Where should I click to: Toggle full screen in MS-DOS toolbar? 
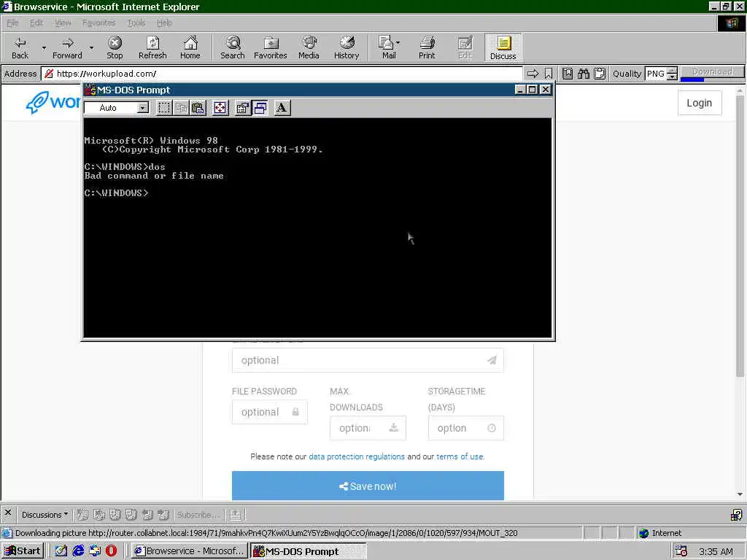pyautogui.click(x=220, y=108)
